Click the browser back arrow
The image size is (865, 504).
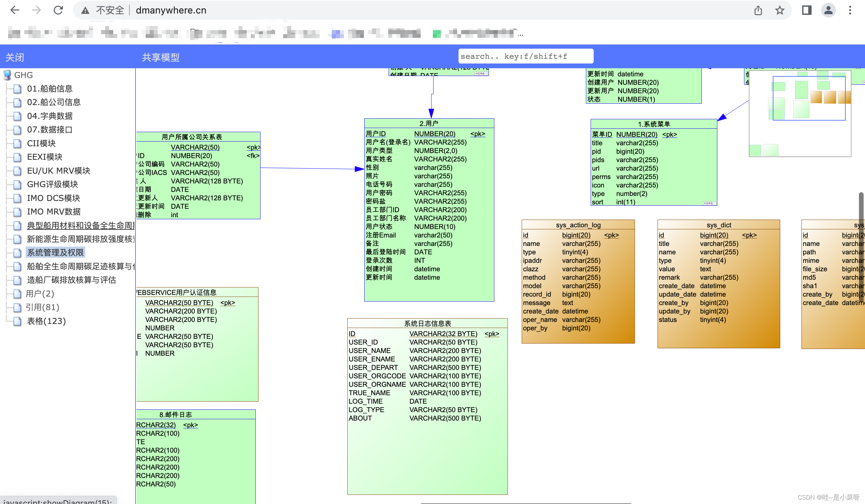coord(15,10)
